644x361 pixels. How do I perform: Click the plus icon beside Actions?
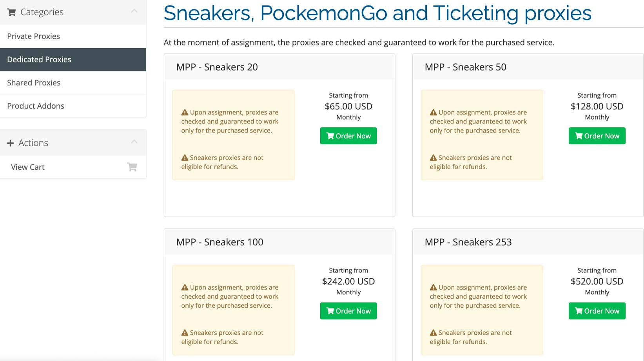pyautogui.click(x=11, y=143)
